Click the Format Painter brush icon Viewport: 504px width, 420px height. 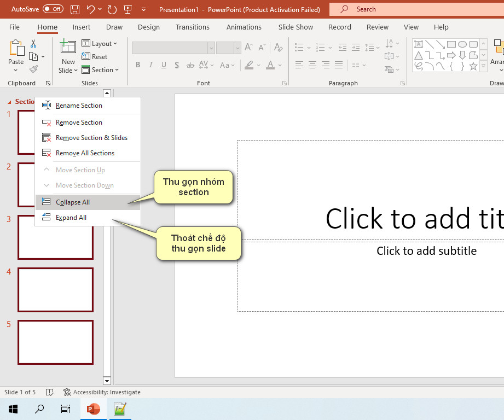pos(33,69)
